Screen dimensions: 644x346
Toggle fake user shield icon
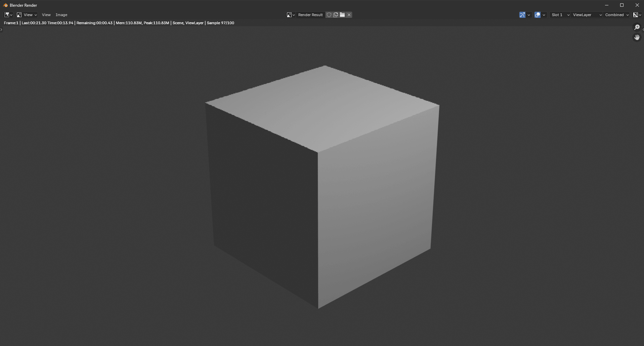click(329, 15)
